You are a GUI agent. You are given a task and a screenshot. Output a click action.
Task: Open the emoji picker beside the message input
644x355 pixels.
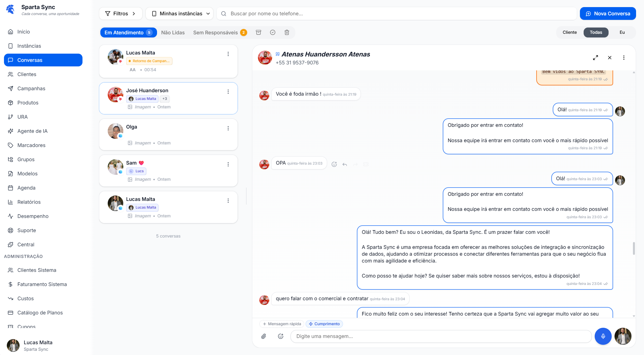[281, 336]
